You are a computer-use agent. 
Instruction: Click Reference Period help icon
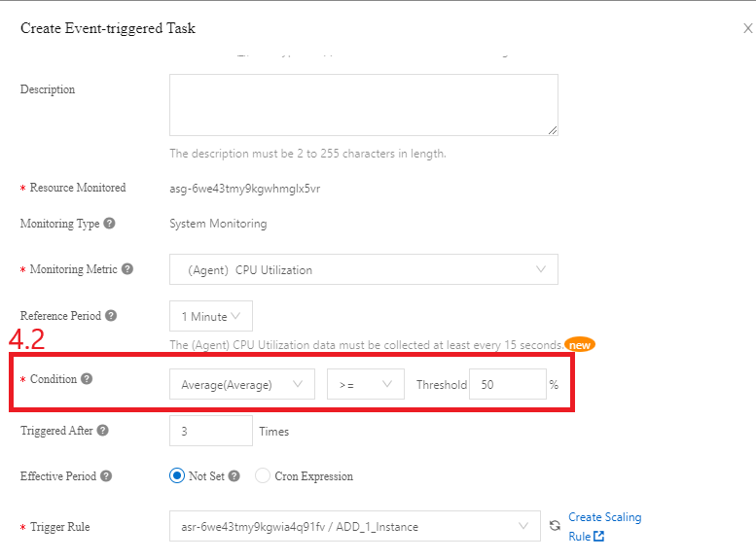[x=111, y=316]
